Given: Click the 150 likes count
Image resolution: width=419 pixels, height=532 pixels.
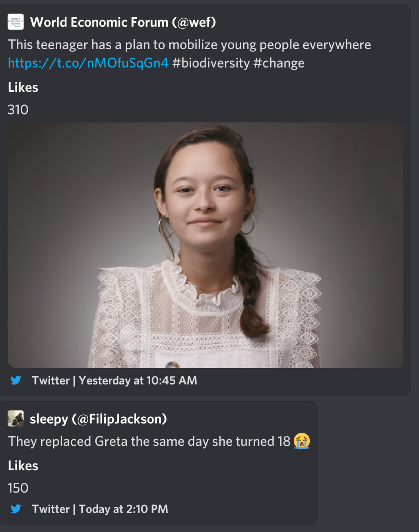Looking at the screenshot, I should coord(18,488).
